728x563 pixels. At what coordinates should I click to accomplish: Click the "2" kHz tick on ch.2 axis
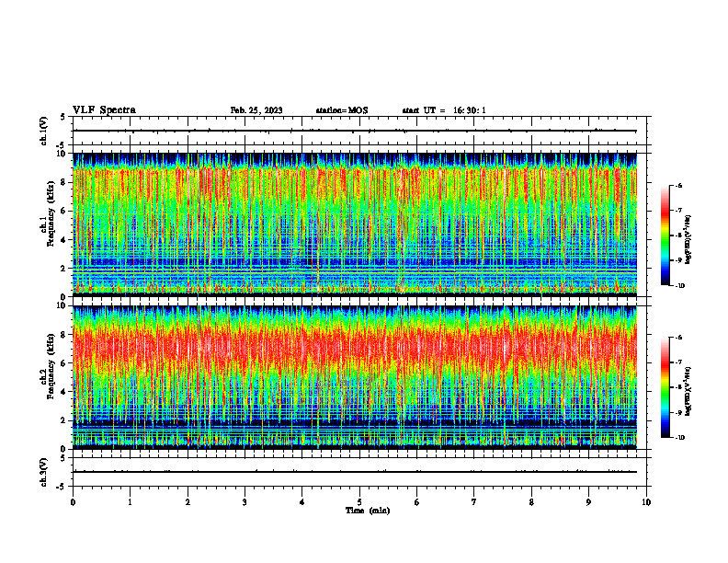[x=63, y=420]
